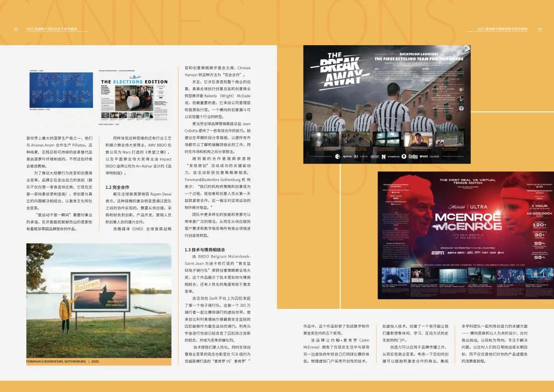Click "THE FIRST CYCLING TEAM FOR PRISONERS" headline
Viewport: 554px width, 392px height.
tap(419, 58)
